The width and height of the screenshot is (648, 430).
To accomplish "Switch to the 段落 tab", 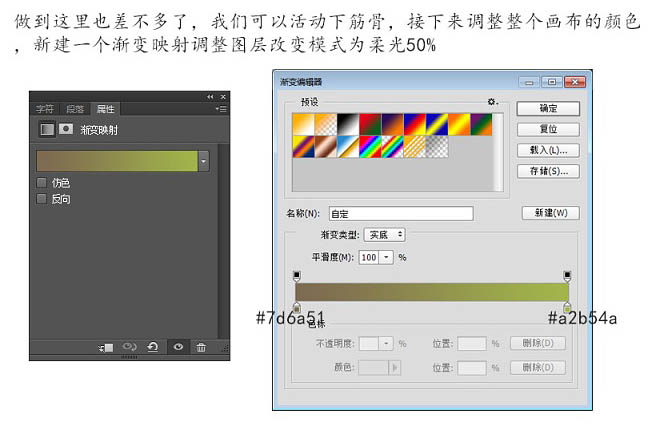I will tap(75, 109).
